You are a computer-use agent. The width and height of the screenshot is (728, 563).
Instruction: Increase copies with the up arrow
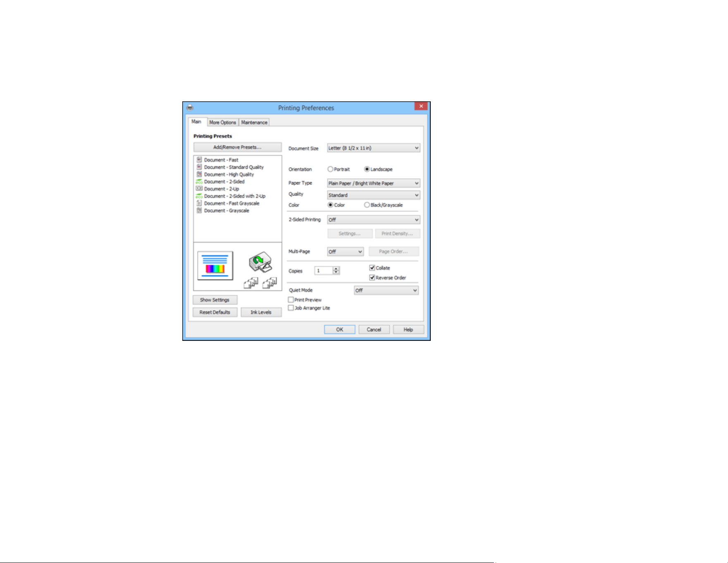(336, 268)
